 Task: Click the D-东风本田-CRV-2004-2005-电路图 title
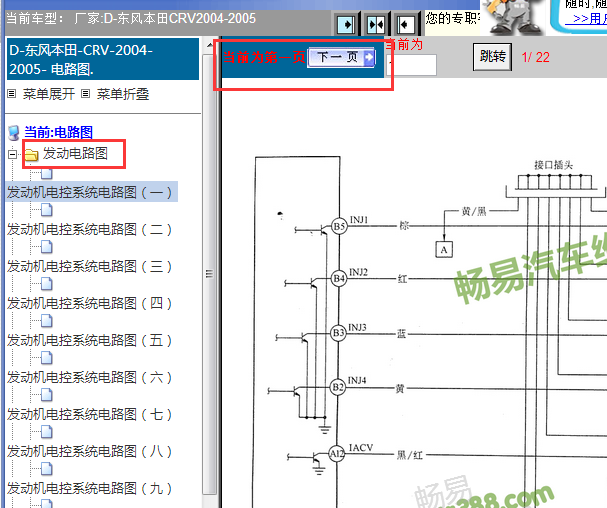click(x=103, y=59)
